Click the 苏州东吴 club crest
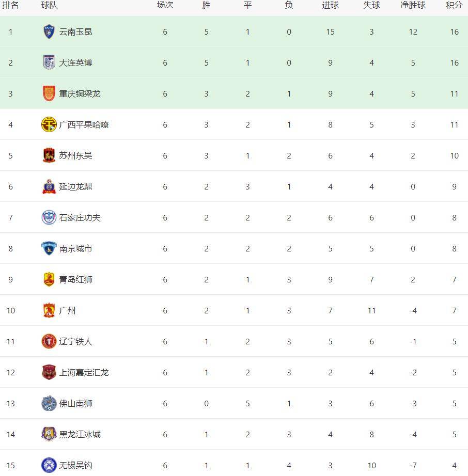This screenshot has width=468, height=476. pyautogui.click(x=49, y=155)
